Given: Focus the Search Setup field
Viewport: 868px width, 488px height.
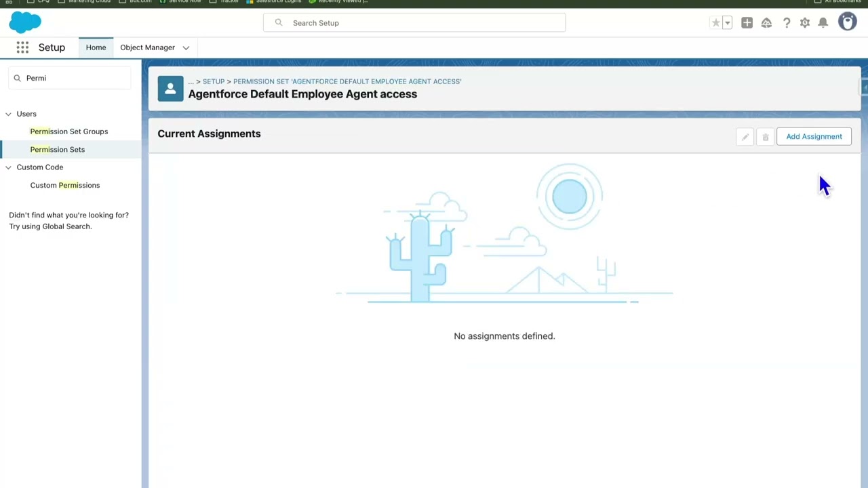Looking at the screenshot, I should pyautogui.click(x=414, y=23).
